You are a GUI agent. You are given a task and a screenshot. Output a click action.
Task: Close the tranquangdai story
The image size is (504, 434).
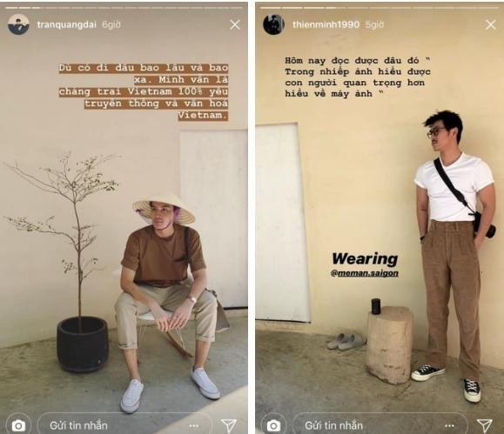235,24
